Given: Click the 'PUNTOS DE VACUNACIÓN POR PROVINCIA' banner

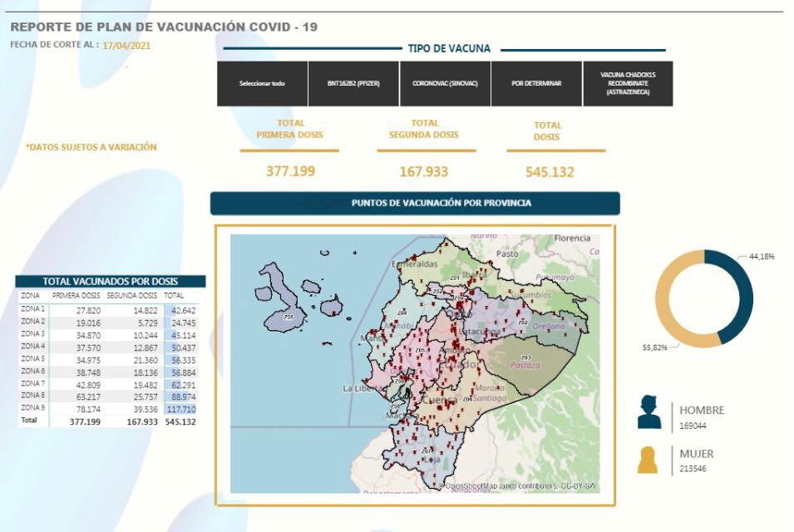Looking at the screenshot, I should (415, 203).
